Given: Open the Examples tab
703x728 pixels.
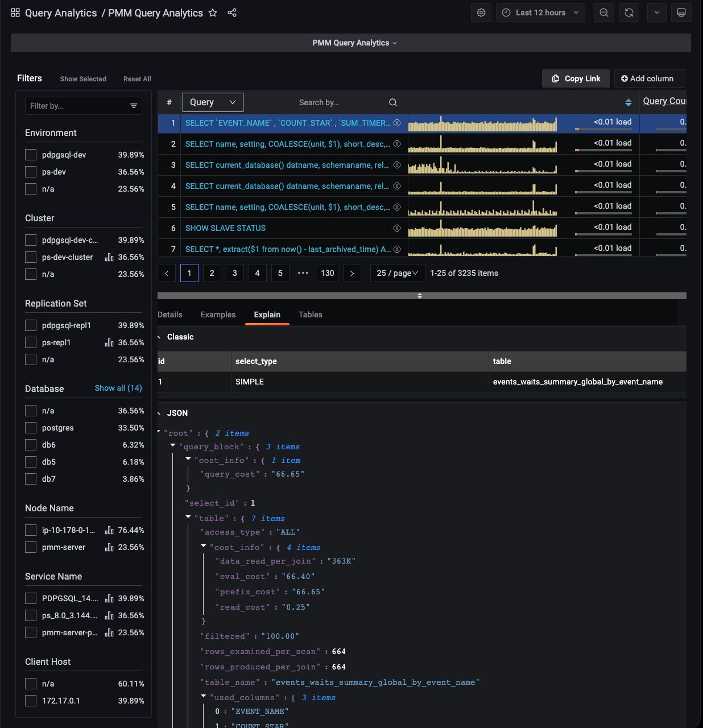Looking at the screenshot, I should pos(218,315).
